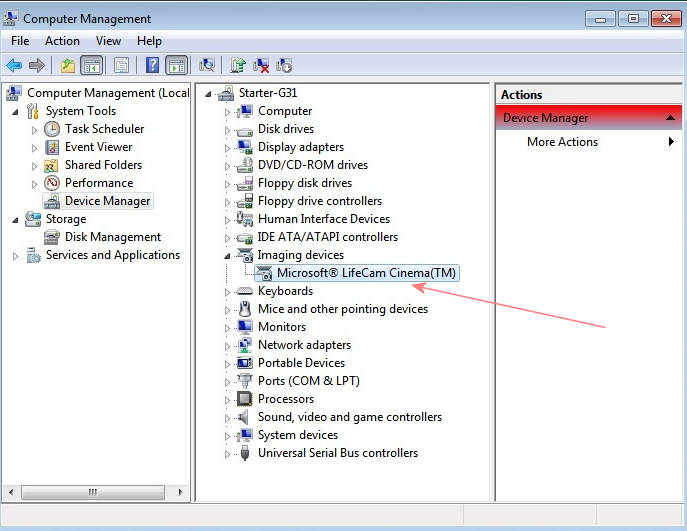687x531 pixels.
Task: Collapse the Device Manager actions header
Action: (x=670, y=117)
